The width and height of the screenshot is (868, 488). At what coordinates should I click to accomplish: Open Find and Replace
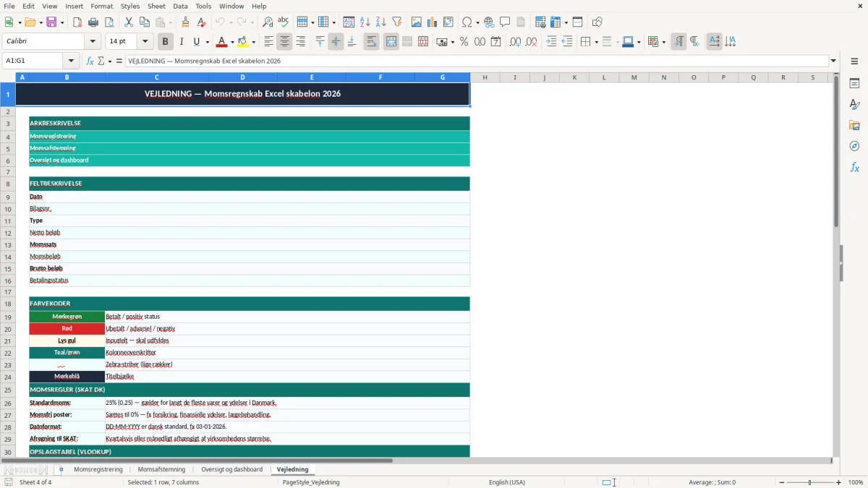[x=268, y=22]
